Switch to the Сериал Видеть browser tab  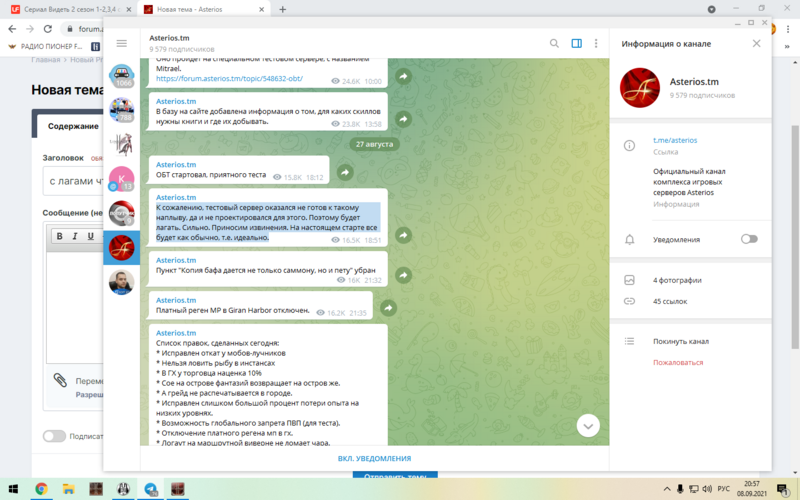pyautogui.click(x=71, y=9)
